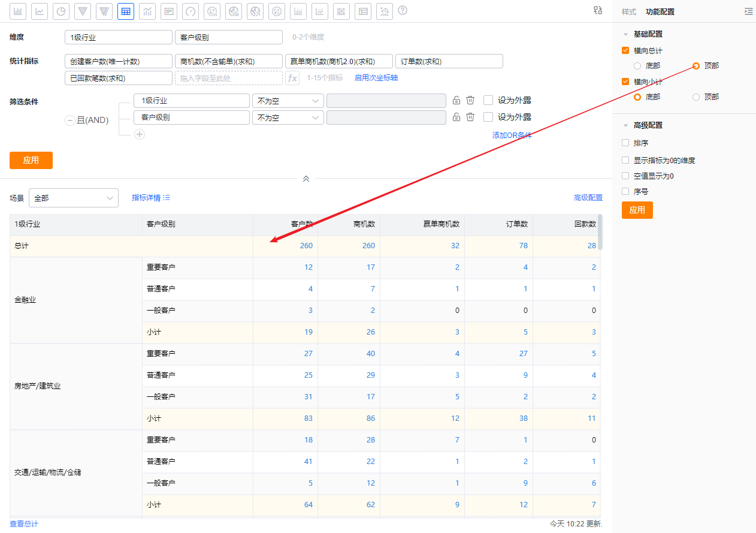Select the pie chart type icon
This screenshot has height=533, width=756.
(x=61, y=11)
